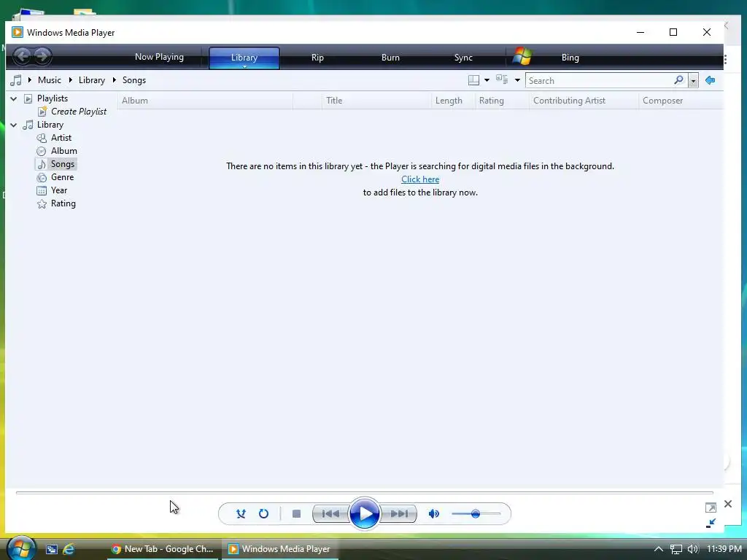Collapse the Library tree node
747x560 pixels.
tap(14, 125)
